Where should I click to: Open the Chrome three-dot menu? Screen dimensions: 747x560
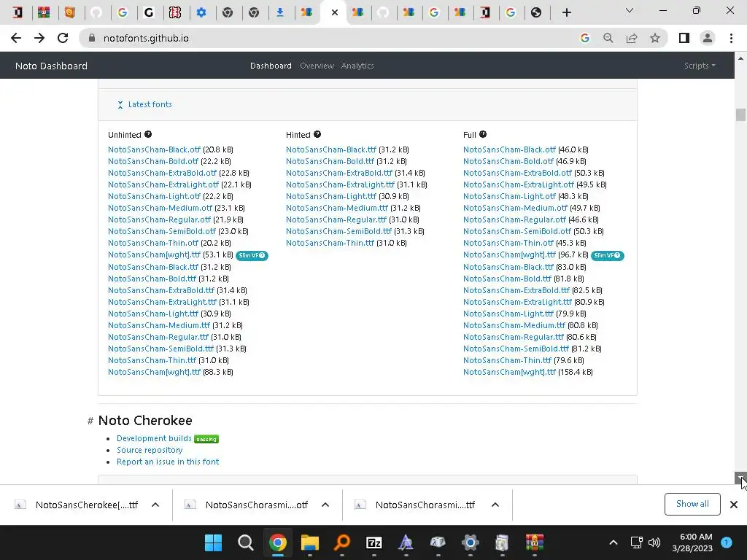coord(731,38)
